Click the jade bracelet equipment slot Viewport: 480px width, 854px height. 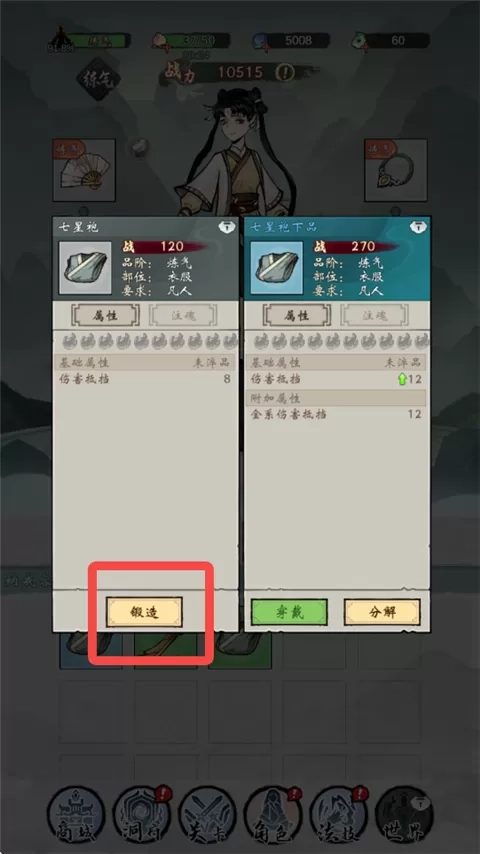point(396,170)
